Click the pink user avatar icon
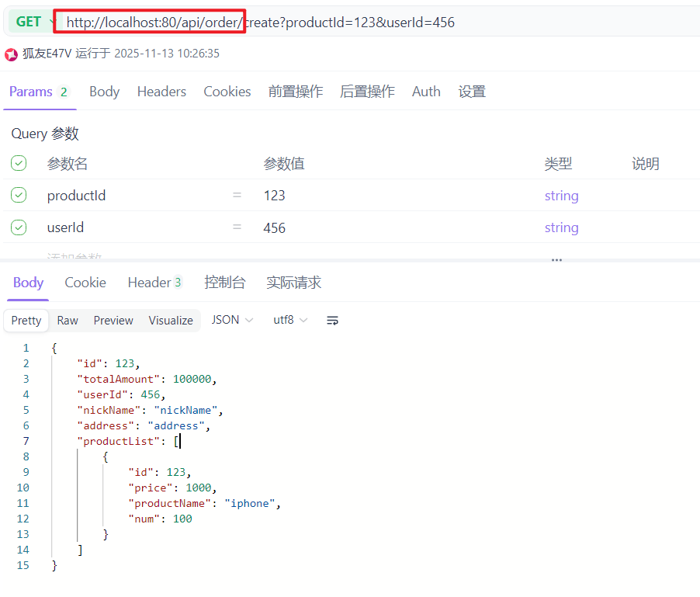Screen dimensions: 700x597 pos(11,54)
